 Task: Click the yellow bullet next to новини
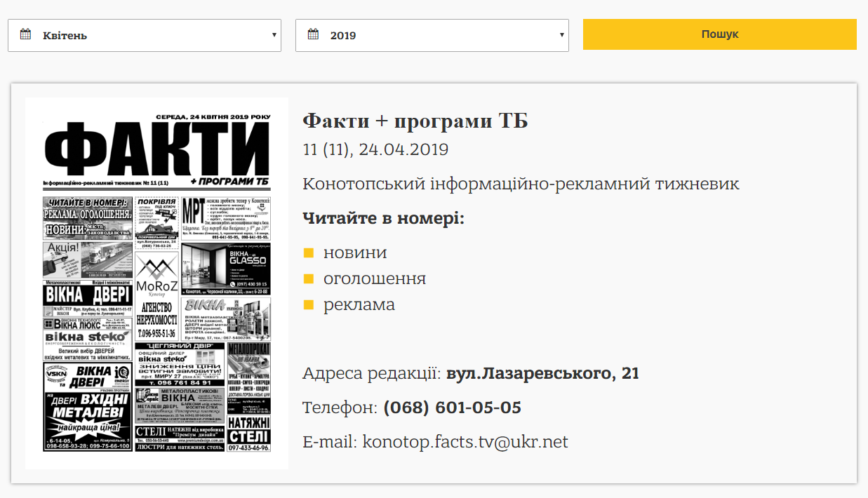click(x=308, y=253)
